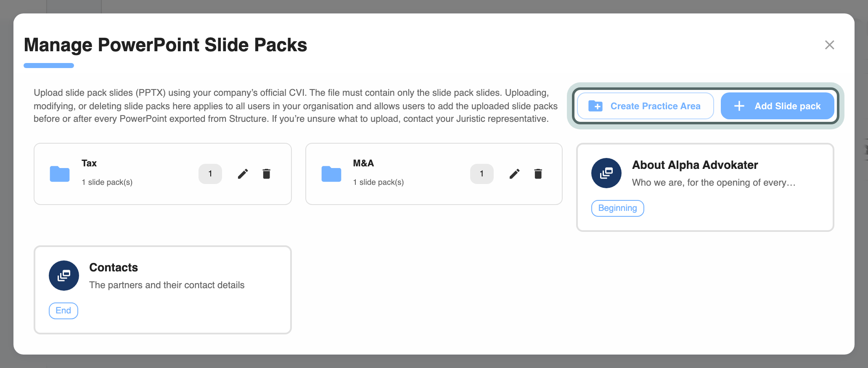Click the M&A practice area name
This screenshot has width=868, height=368.
coord(363,163)
